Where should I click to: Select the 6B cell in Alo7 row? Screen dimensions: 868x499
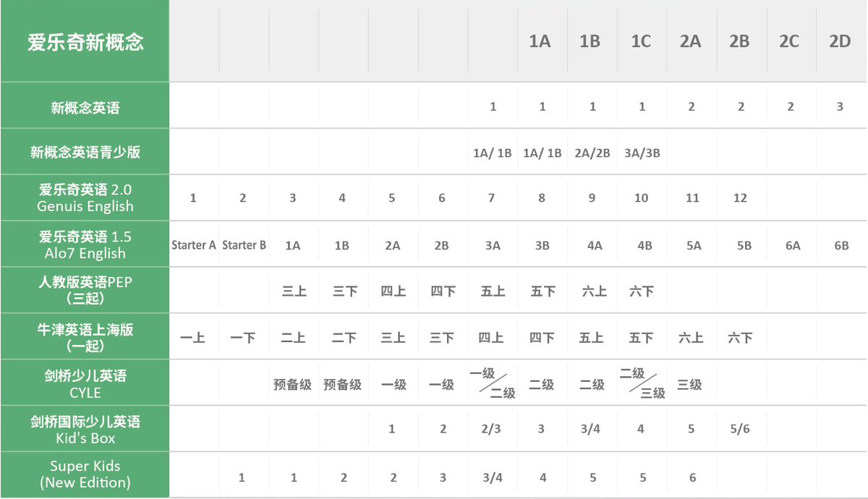[841, 246]
